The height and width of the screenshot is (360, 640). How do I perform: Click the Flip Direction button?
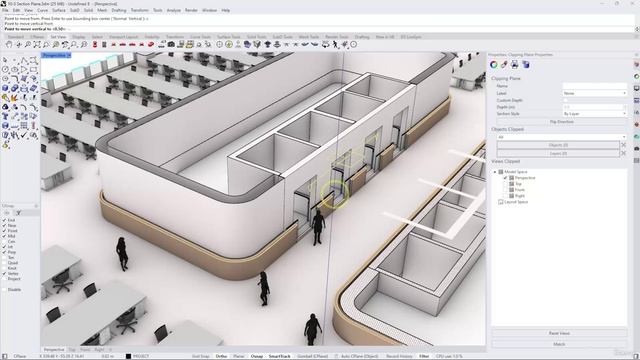click(562, 122)
